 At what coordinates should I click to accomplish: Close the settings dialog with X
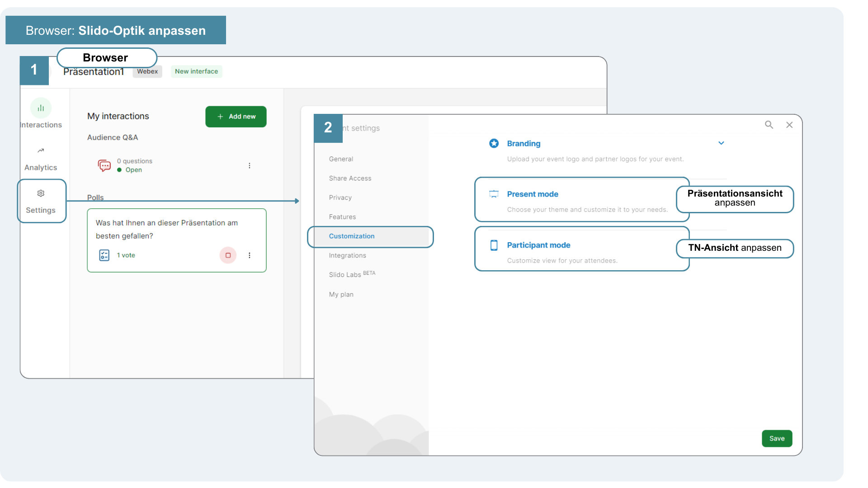click(x=789, y=125)
